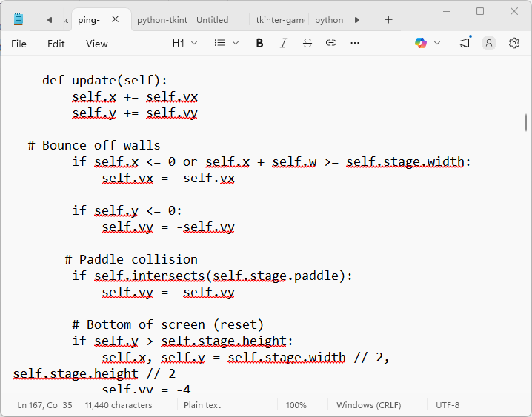Viewport: 532px width, 417px height.
Task: Toggle italic formatting
Action: click(x=283, y=43)
